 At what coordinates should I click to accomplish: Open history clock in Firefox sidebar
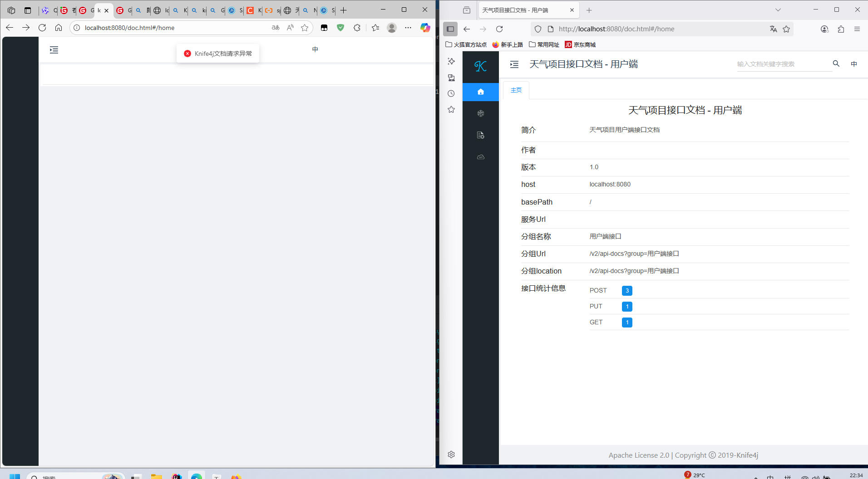pyautogui.click(x=451, y=93)
